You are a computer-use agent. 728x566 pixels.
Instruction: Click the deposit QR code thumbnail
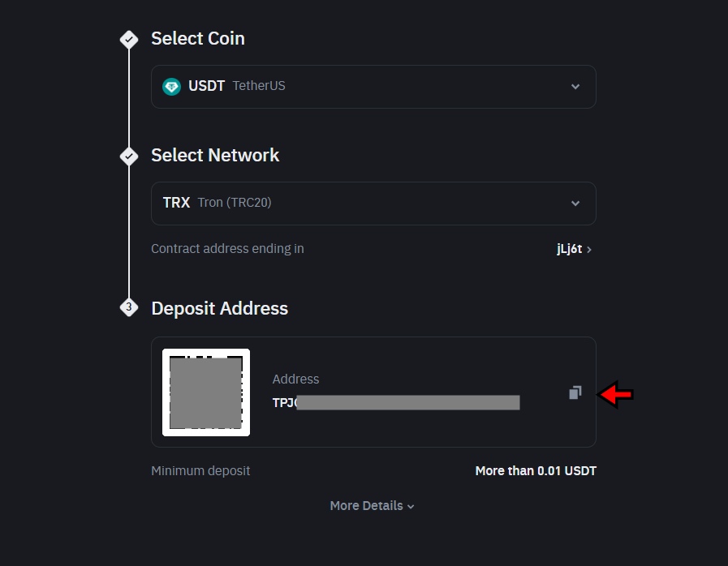[205, 392]
